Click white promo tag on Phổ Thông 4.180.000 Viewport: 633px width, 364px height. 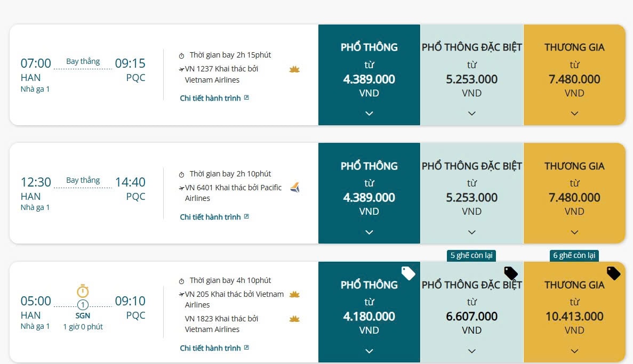(x=408, y=273)
